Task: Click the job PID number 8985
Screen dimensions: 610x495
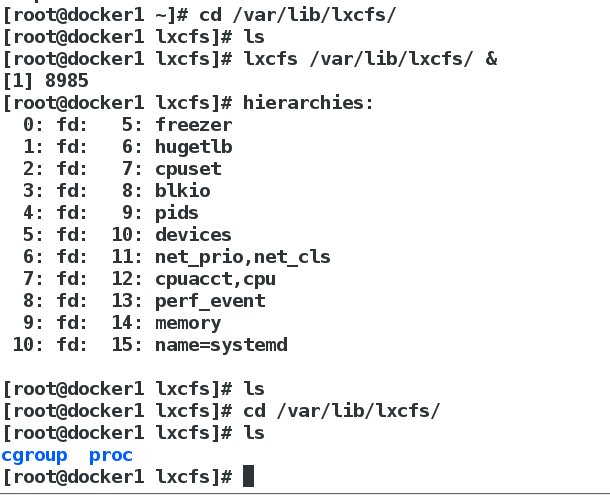Action: [x=68, y=81]
